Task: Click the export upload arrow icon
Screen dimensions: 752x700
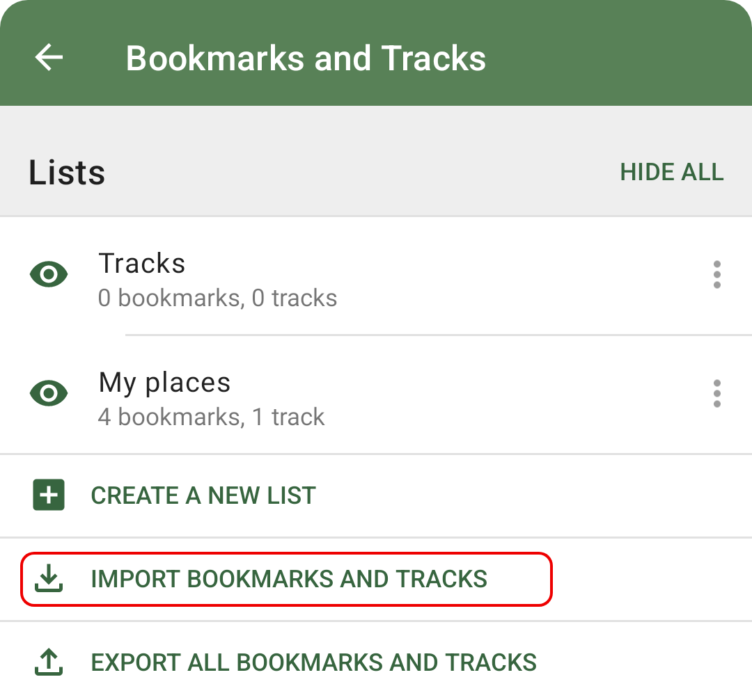Action: pos(49,662)
